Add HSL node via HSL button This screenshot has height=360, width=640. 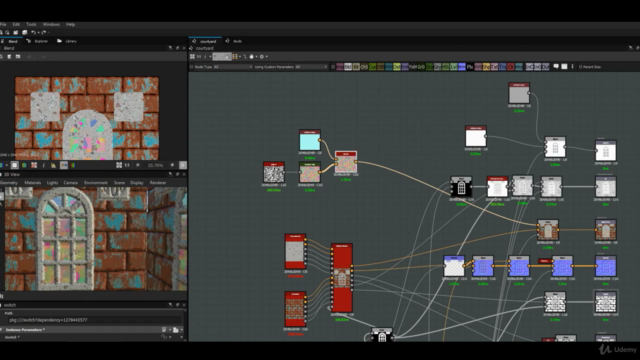445,67
